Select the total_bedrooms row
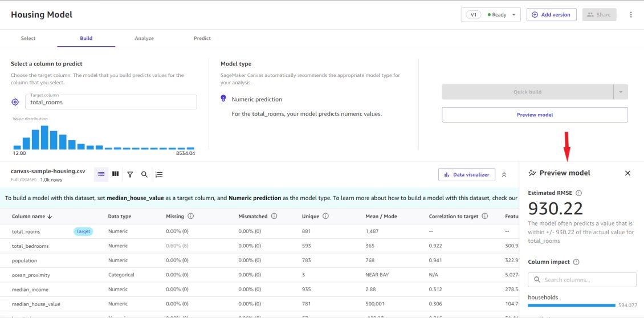Screen dimensions: 644x318 tap(259, 246)
